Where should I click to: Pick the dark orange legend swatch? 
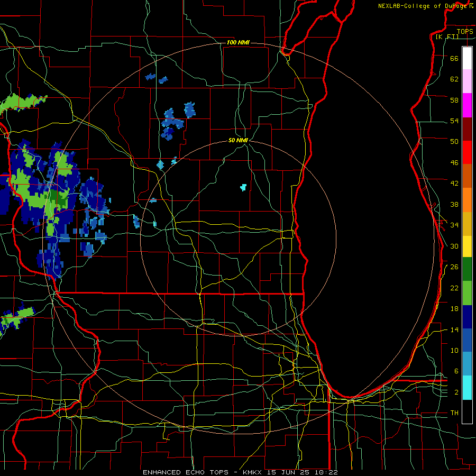[467, 176]
